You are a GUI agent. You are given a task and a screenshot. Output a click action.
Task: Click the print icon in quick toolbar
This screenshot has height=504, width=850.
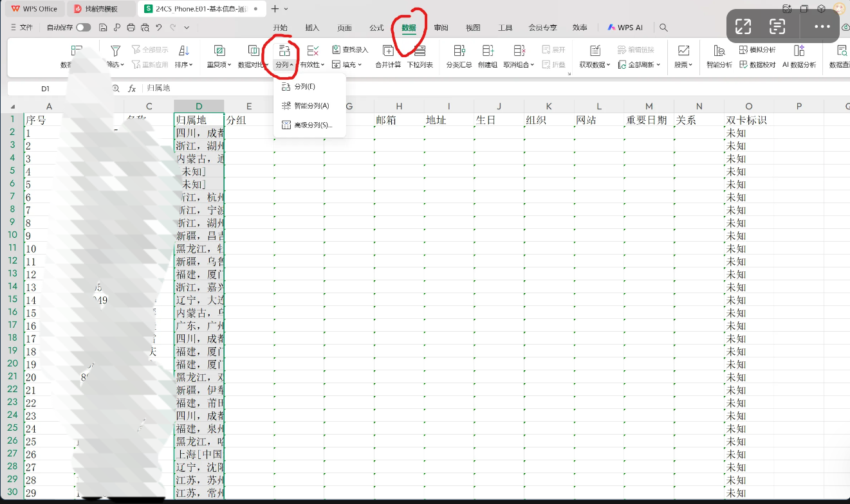pos(131,28)
